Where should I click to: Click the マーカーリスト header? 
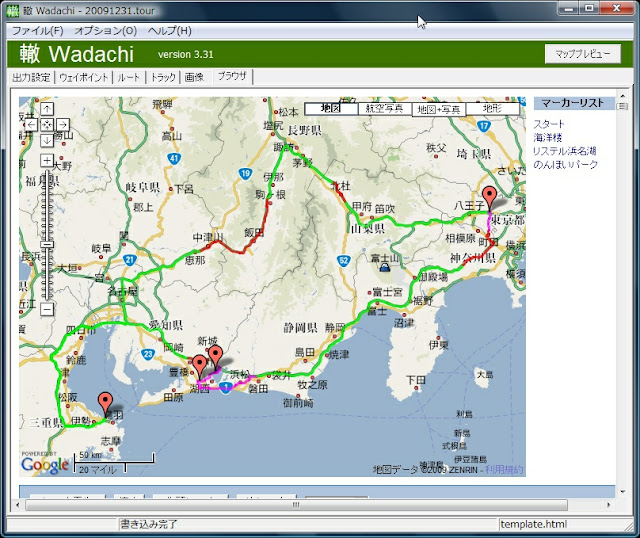click(x=574, y=103)
